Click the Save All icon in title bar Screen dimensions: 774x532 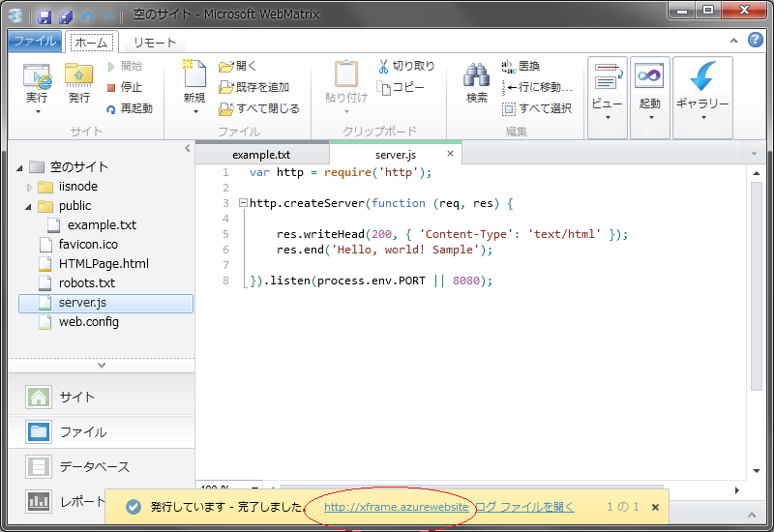pyautogui.click(x=66, y=17)
